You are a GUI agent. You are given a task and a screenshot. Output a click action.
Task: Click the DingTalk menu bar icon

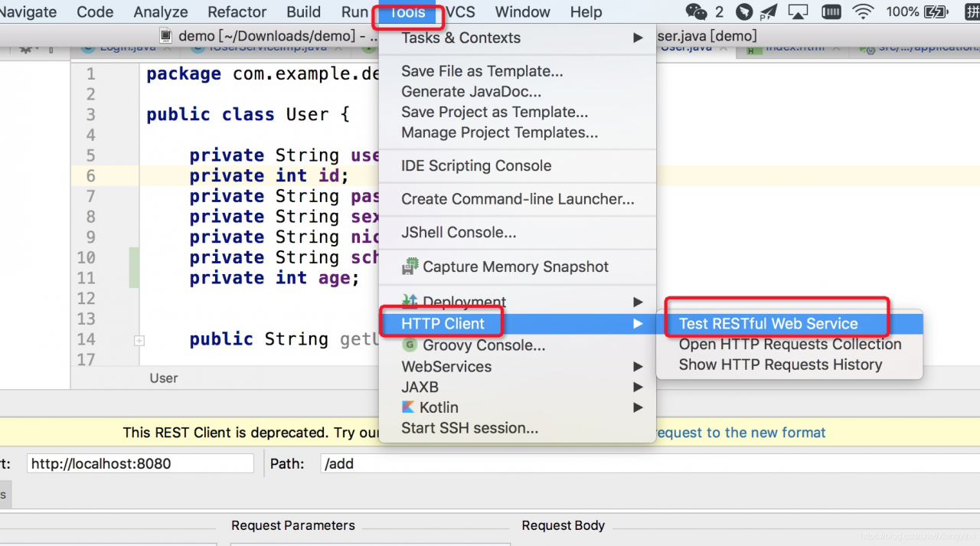click(744, 11)
